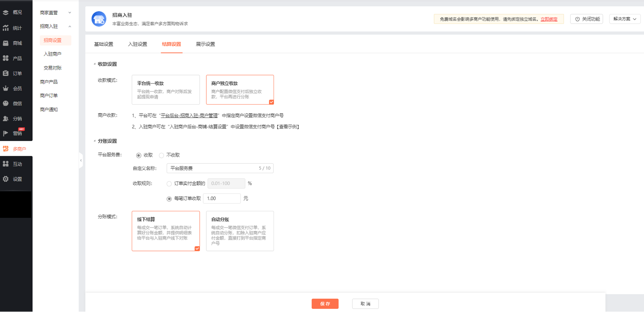
Task: Click the 关闭功能 button
Action: pyautogui.click(x=586, y=19)
